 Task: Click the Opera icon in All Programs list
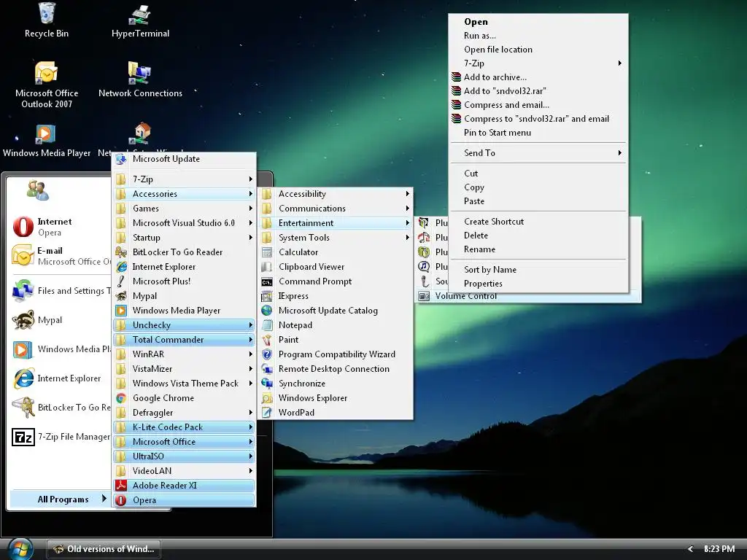pos(121,500)
